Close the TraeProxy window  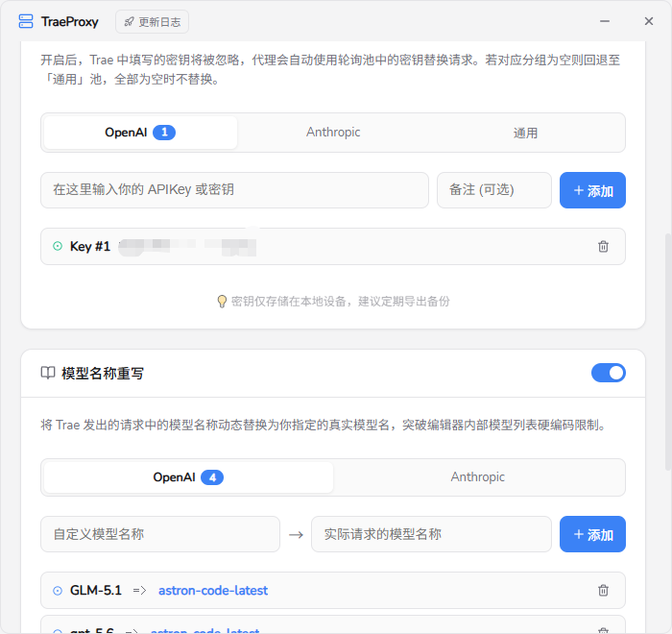coord(649,21)
